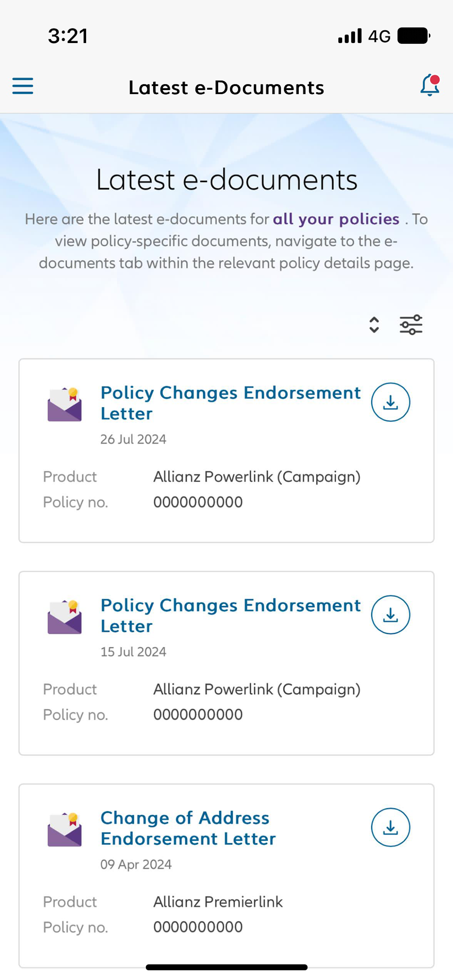Download the 26 Jul 2024 endorsement letter
This screenshot has height=980, width=453.
tap(391, 402)
